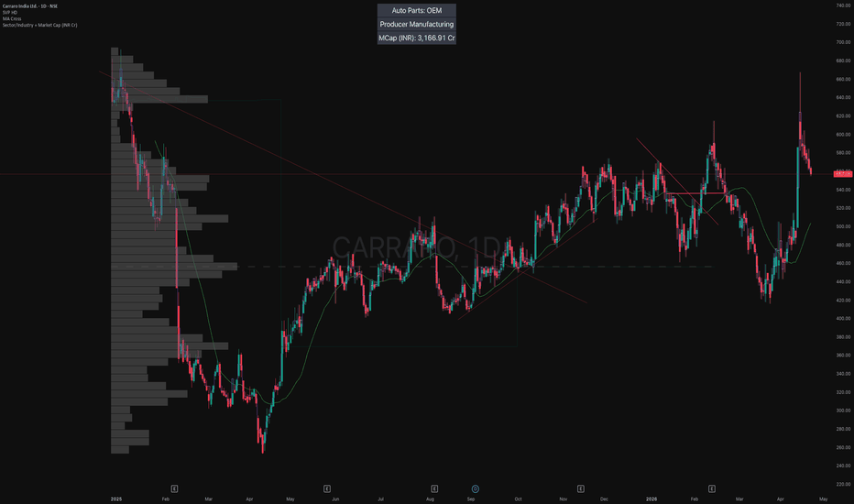Click the earnings marker above Aug
This screenshot has height=504, width=854.
click(x=434, y=488)
